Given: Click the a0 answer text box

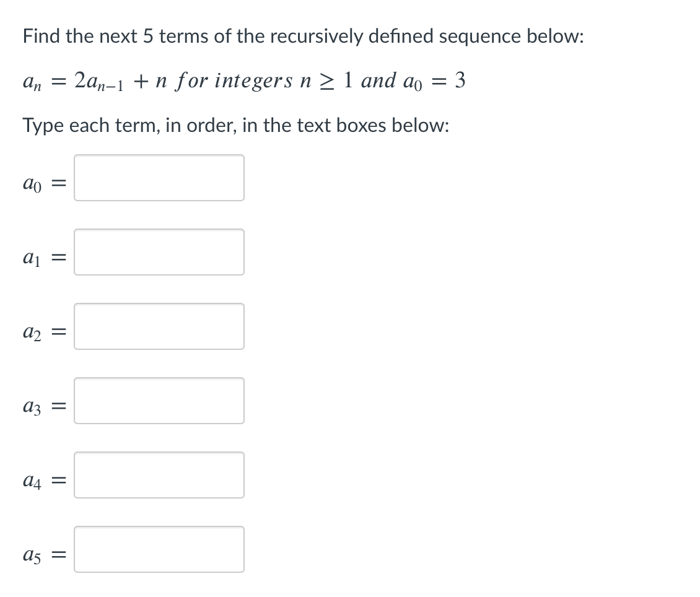Looking at the screenshot, I should click(159, 178).
